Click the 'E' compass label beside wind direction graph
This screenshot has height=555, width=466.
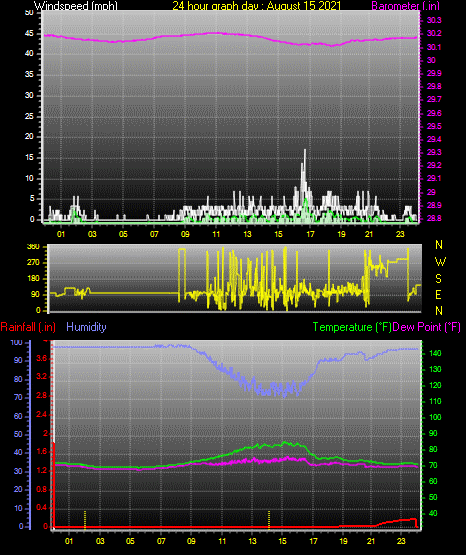(438, 294)
